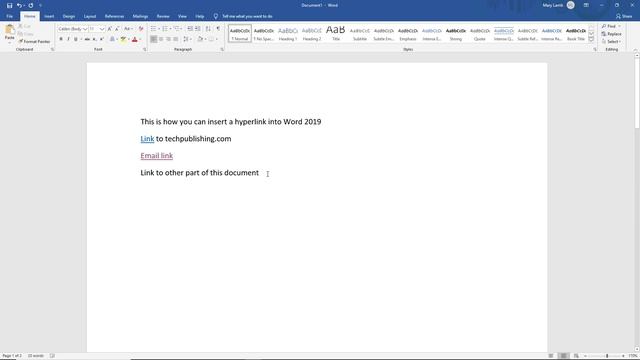Viewport: 640px width, 360px height.
Task: Zoom out using the minus button
Action: [585, 356]
